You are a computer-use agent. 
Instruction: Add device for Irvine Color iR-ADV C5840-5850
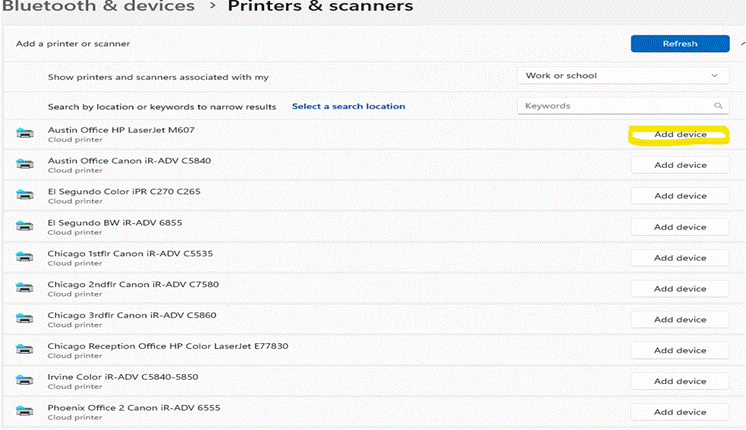coord(680,381)
